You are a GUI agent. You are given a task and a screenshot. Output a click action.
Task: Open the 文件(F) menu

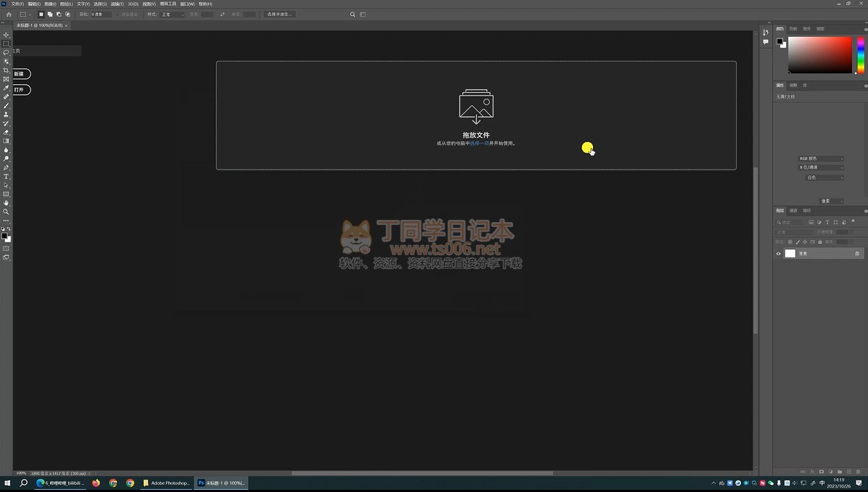[x=17, y=4]
